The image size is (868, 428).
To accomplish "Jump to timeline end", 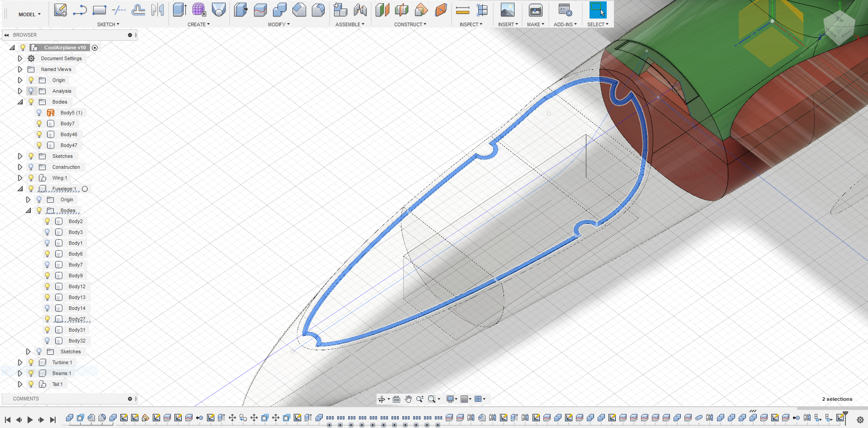I will 52,420.
